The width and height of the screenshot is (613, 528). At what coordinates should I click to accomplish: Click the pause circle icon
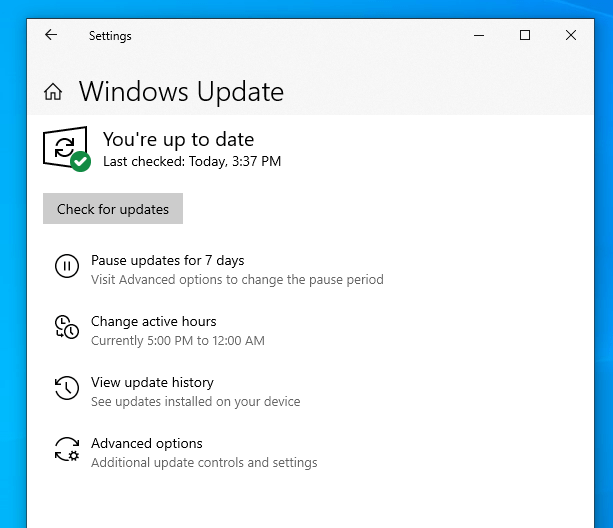[x=66, y=266]
